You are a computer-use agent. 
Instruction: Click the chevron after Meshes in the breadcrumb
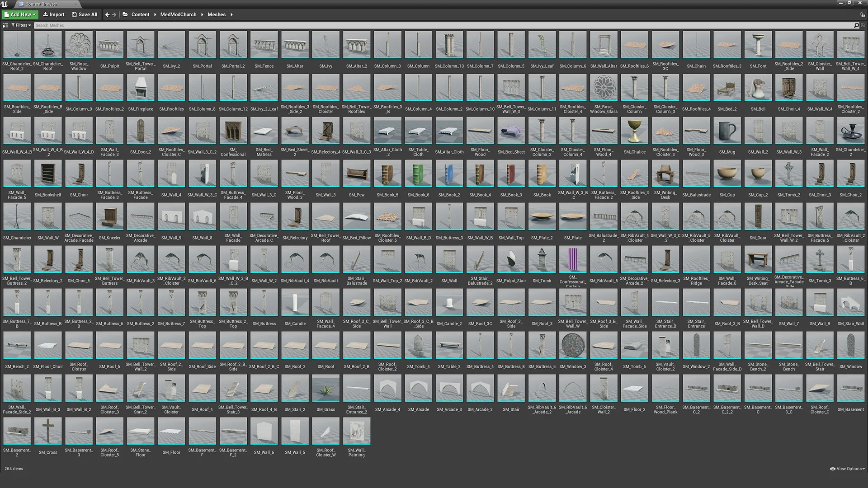(x=231, y=14)
